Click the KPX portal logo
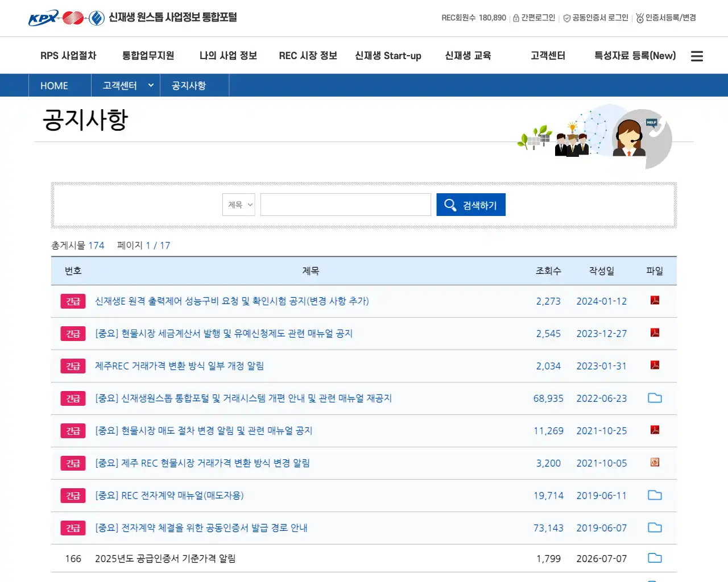728x582 pixels. tap(133, 18)
